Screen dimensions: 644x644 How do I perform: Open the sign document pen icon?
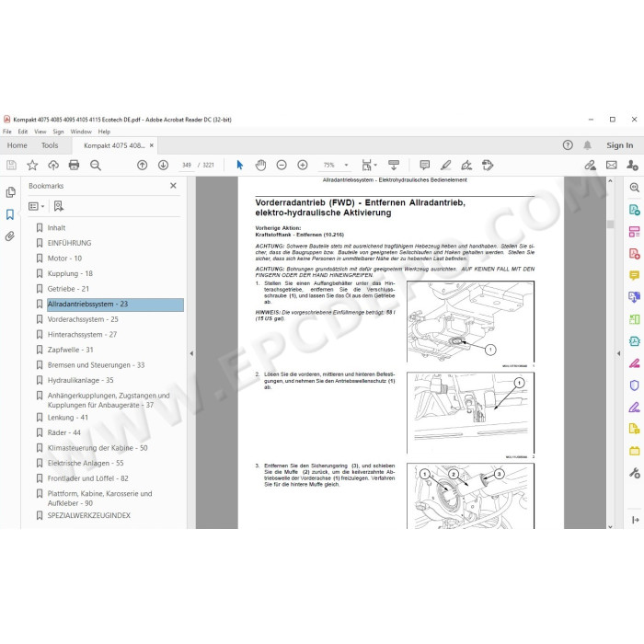[x=466, y=165]
